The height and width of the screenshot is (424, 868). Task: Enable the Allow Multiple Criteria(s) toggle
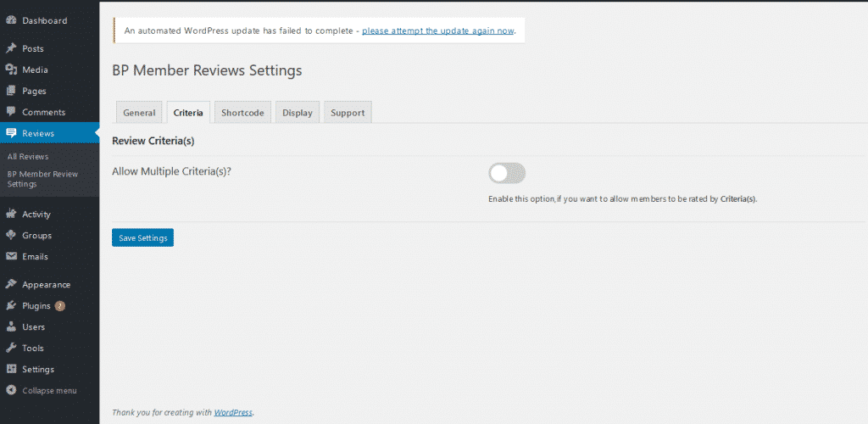[507, 174]
